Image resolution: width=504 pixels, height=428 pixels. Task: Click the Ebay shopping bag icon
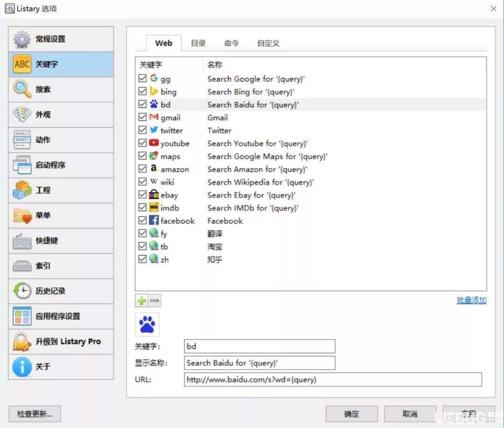[x=154, y=194]
